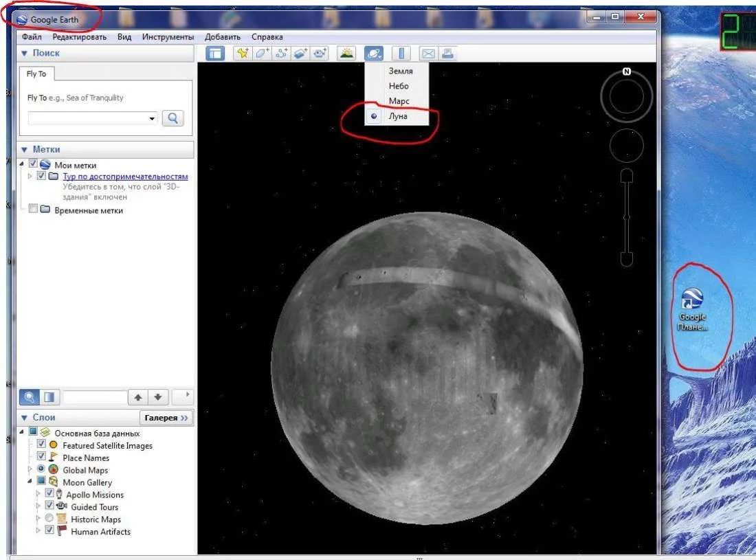Open the Инструменты menu

tap(168, 37)
